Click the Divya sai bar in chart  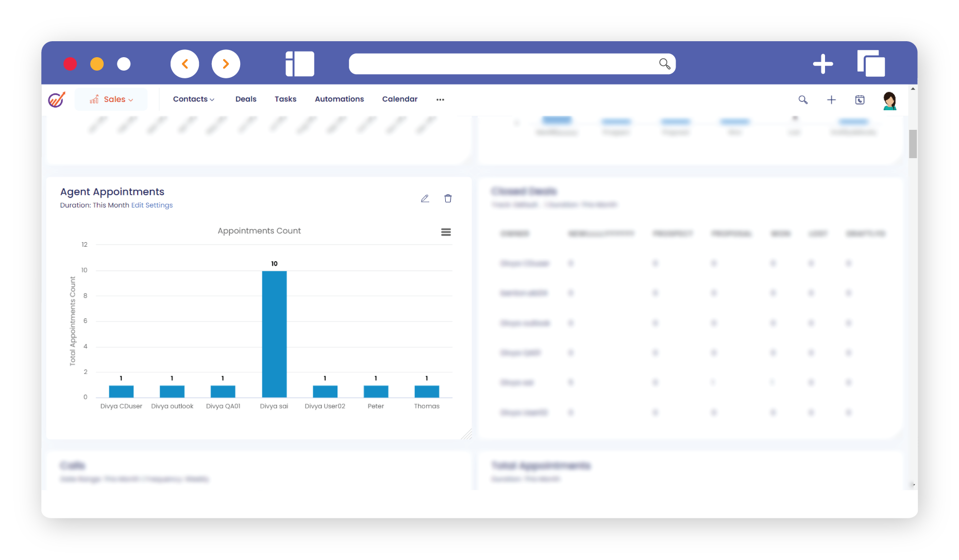coord(274,334)
